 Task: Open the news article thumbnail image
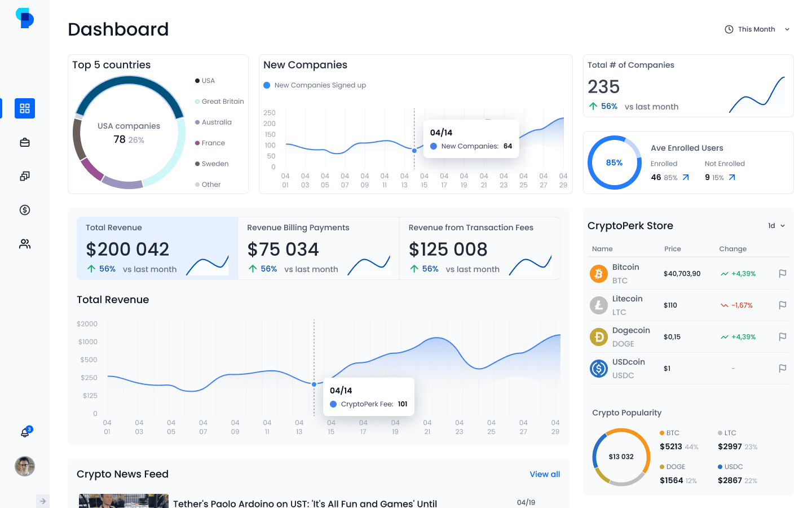(x=123, y=501)
